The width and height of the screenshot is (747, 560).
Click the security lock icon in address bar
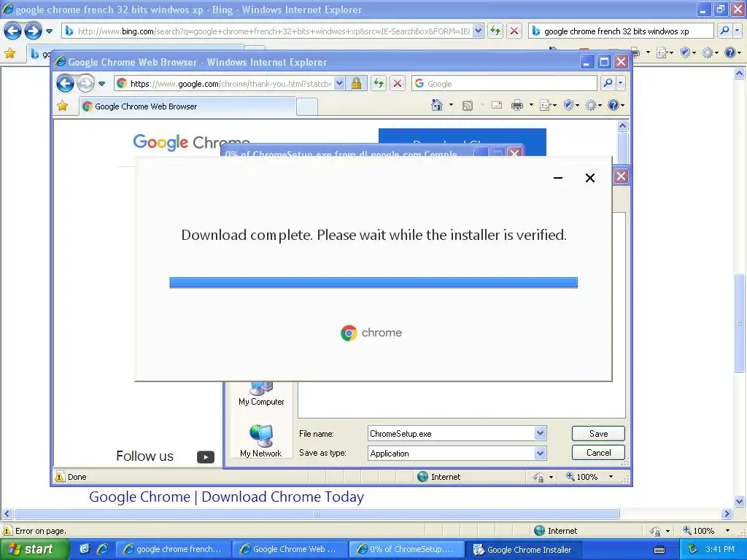click(x=356, y=84)
